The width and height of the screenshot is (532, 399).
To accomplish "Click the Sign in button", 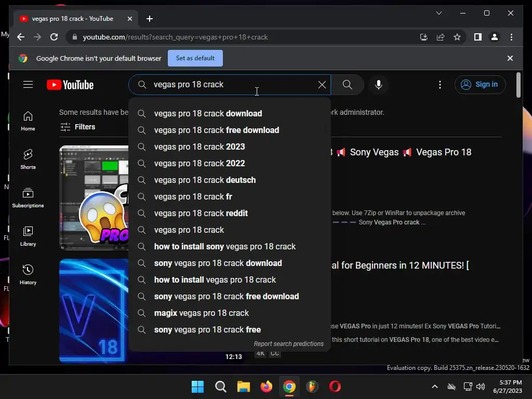I will [x=480, y=85].
